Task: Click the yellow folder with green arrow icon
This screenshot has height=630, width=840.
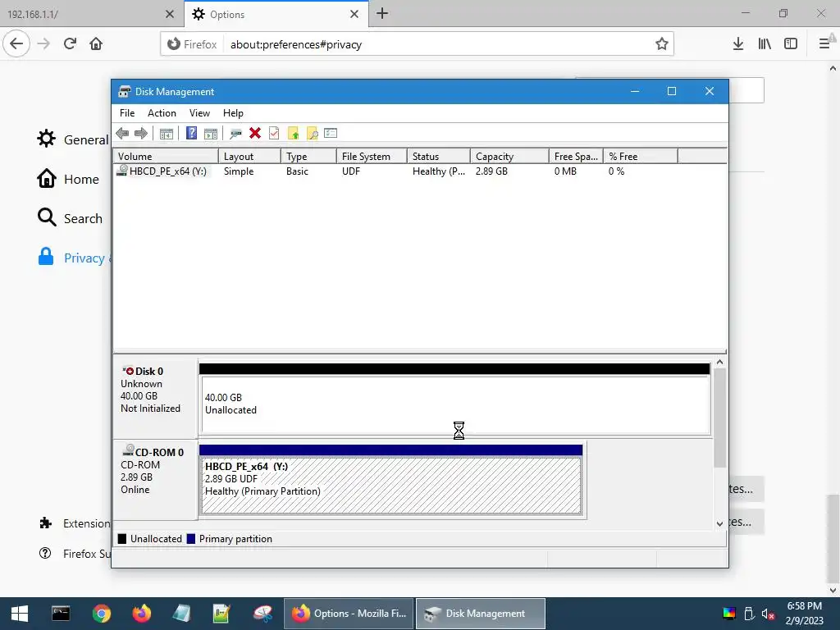Action: [x=293, y=134]
